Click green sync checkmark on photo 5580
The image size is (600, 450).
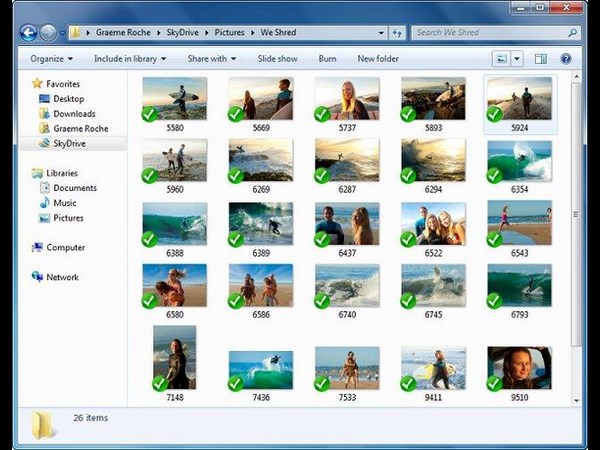point(150,114)
